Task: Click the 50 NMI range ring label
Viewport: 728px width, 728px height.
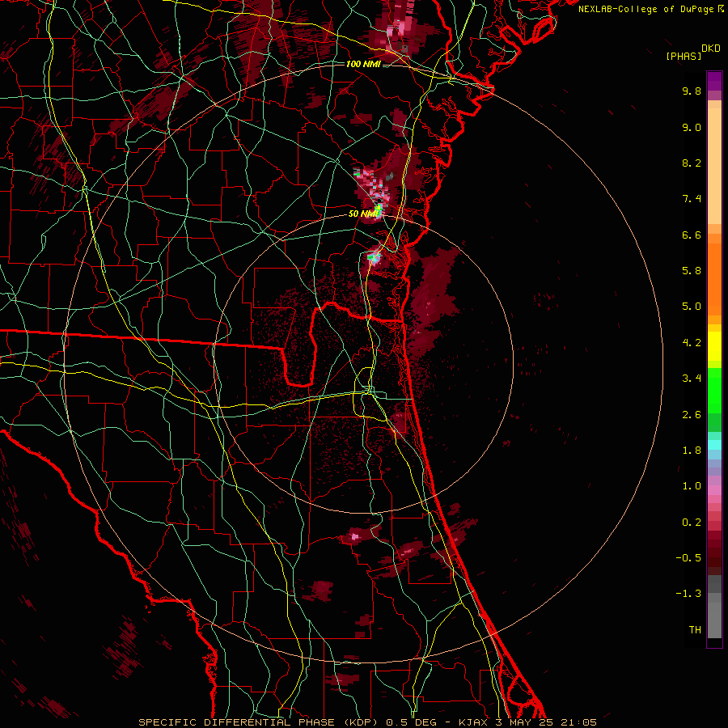Action: coord(363,214)
